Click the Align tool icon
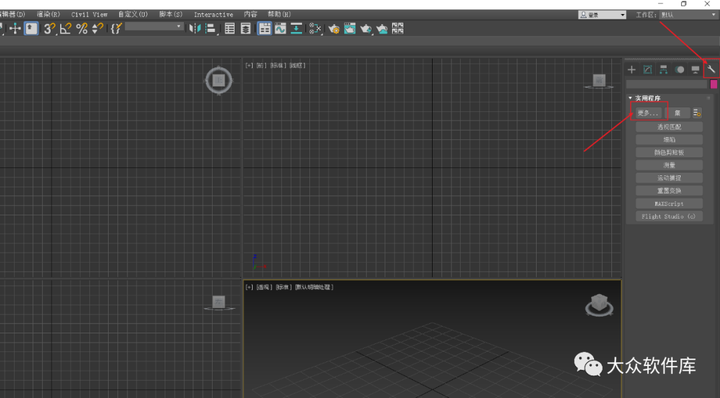Viewport: 720px width, 398px height. (x=211, y=29)
